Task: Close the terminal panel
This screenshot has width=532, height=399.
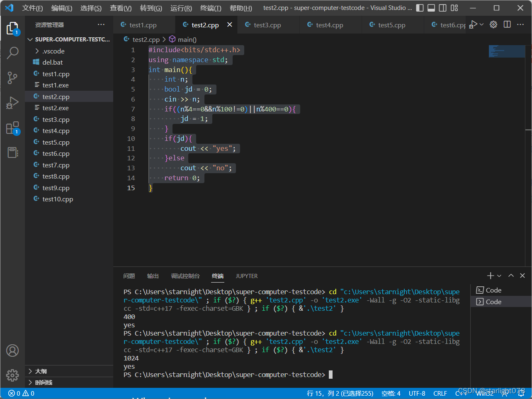Action: click(522, 276)
